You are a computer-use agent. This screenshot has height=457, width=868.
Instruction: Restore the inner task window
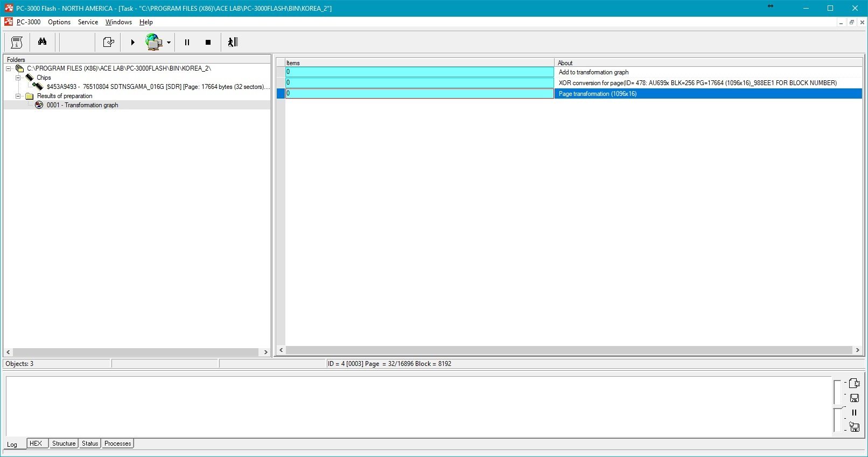tap(851, 22)
